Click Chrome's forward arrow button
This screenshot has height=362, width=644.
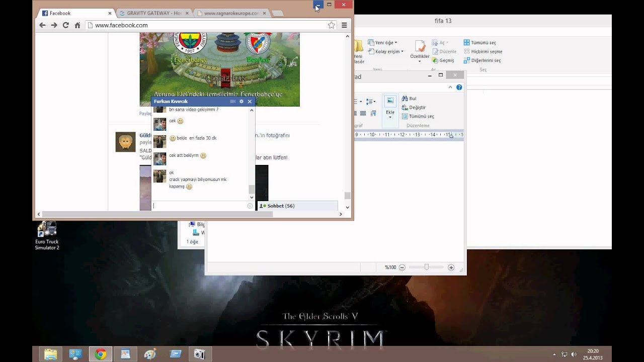click(x=54, y=25)
